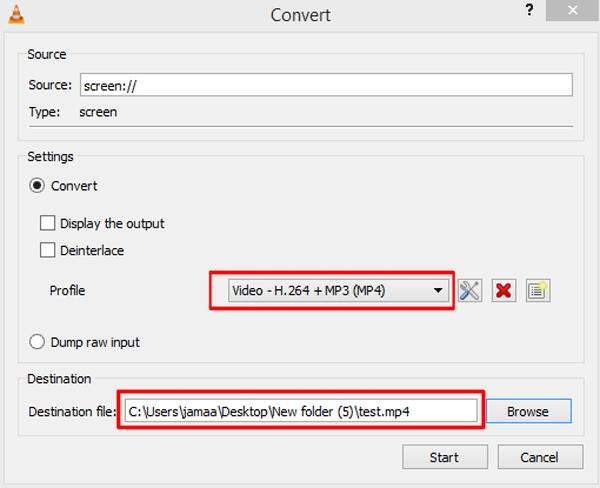Click the 'Destination file:' label

point(72,411)
